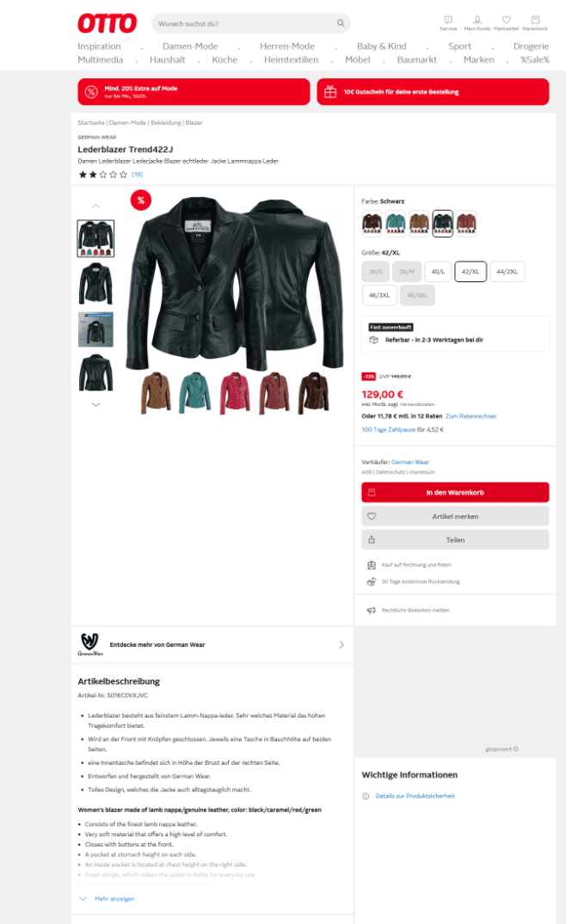Open the Zum Ratenrechner link
The height and width of the screenshot is (924, 566).
[471, 416]
